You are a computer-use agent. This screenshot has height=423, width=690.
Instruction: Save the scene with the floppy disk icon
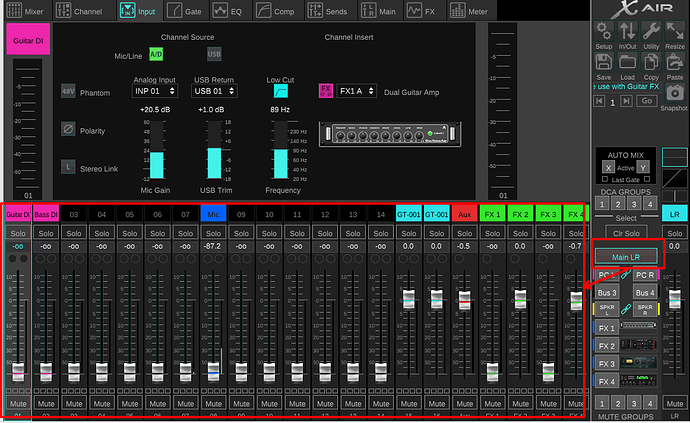point(603,63)
